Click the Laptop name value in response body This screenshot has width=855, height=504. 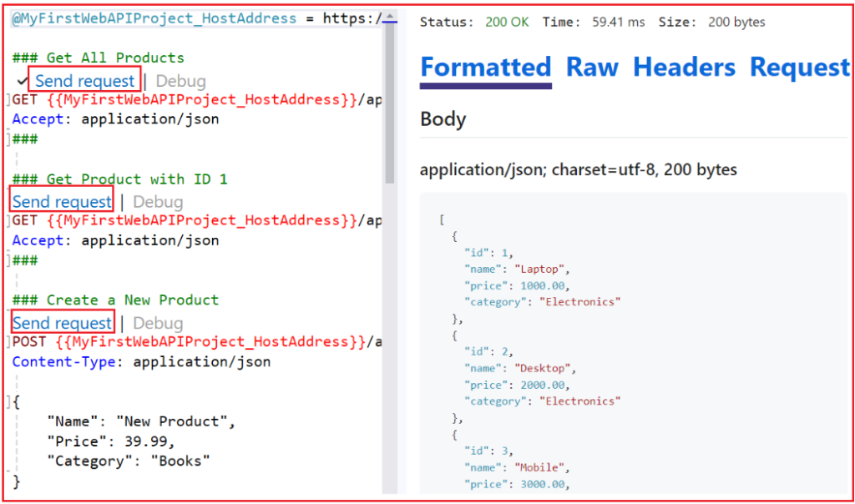tap(539, 269)
